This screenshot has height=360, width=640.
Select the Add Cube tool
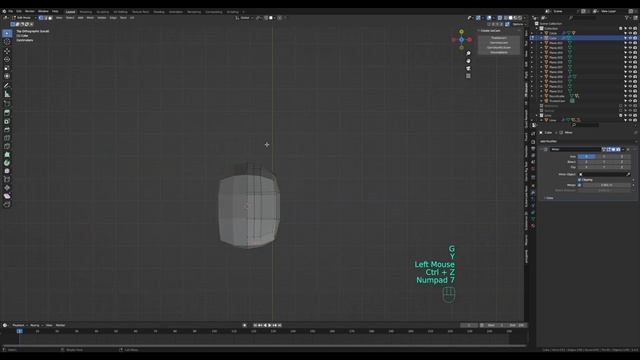coord(7,104)
